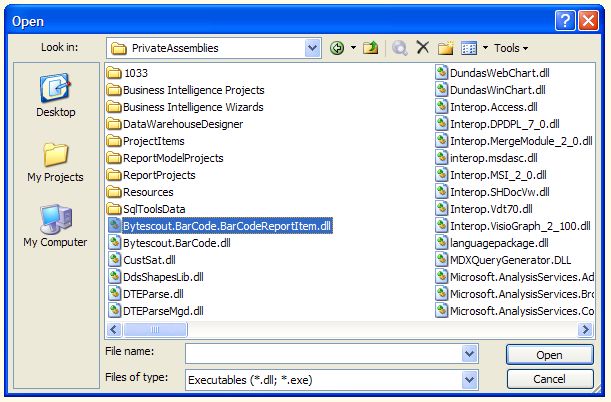Click the Help question mark button
This screenshot has height=402, width=611.
click(x=565, y=21)
